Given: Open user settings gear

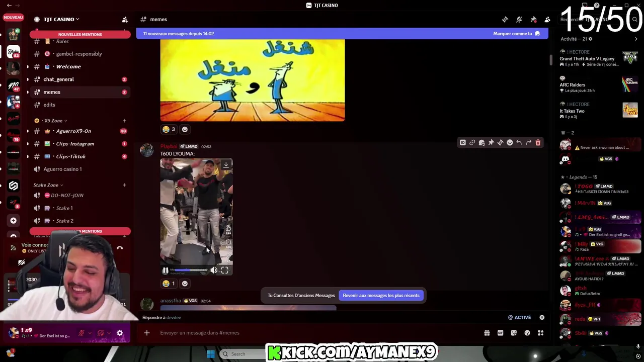Looking at the screenshot, I should click(120, 333).
